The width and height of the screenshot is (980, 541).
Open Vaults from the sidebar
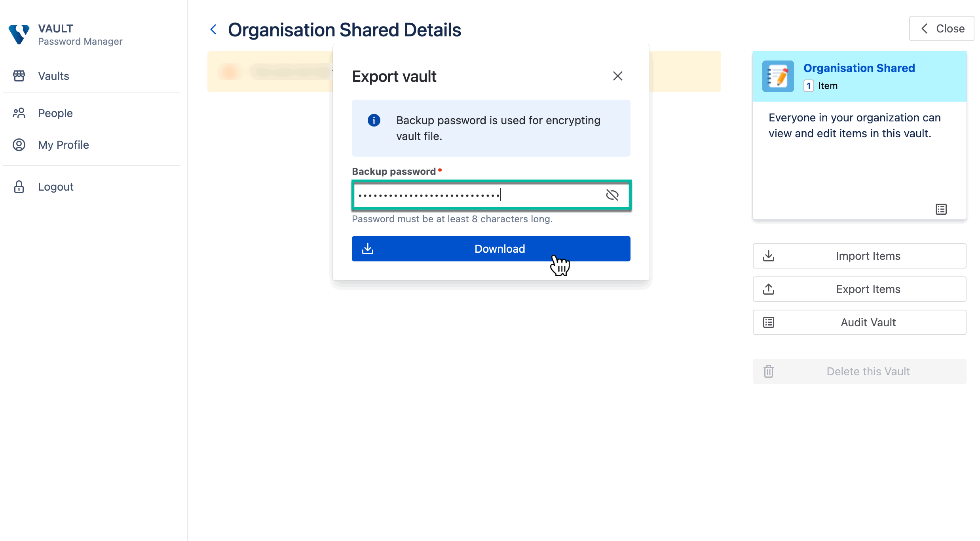click(x=53, y=76)
